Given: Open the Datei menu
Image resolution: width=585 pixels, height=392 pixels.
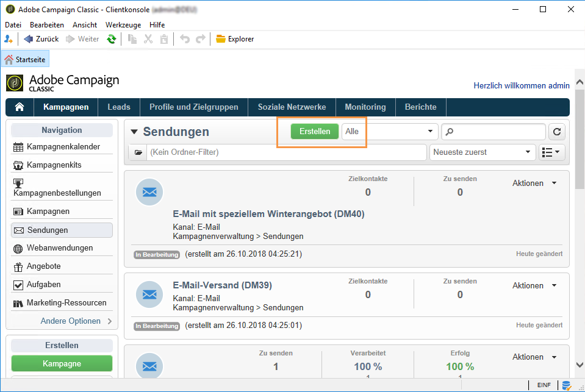Looking at the screenshot, I should pos(13,24).
